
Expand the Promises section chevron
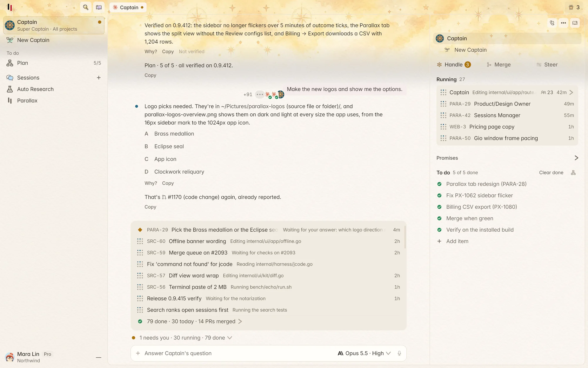pyautogui.click(x=576, y=158)
